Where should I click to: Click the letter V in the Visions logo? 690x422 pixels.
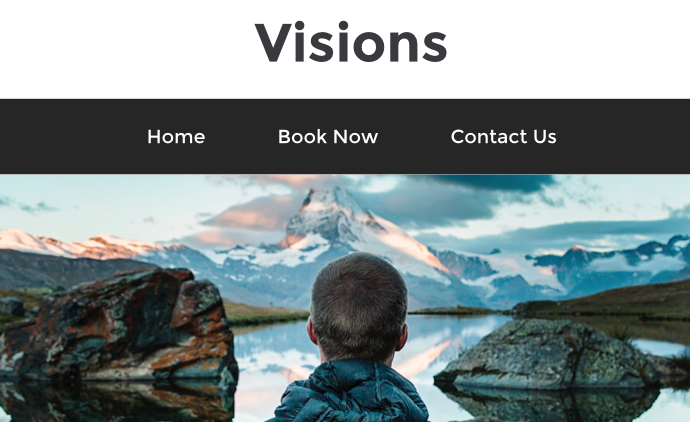click(x=277, y=43)
